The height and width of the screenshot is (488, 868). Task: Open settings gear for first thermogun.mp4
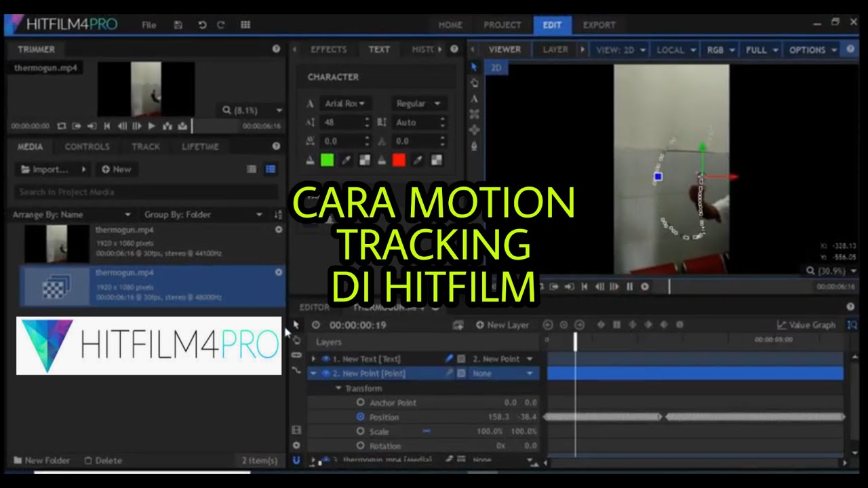278,230
